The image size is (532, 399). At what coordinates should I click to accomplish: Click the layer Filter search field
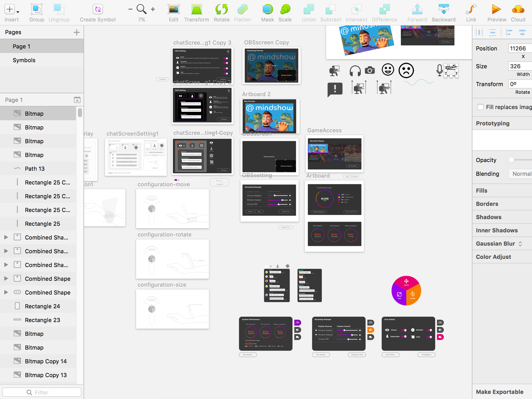coord(42,392)
